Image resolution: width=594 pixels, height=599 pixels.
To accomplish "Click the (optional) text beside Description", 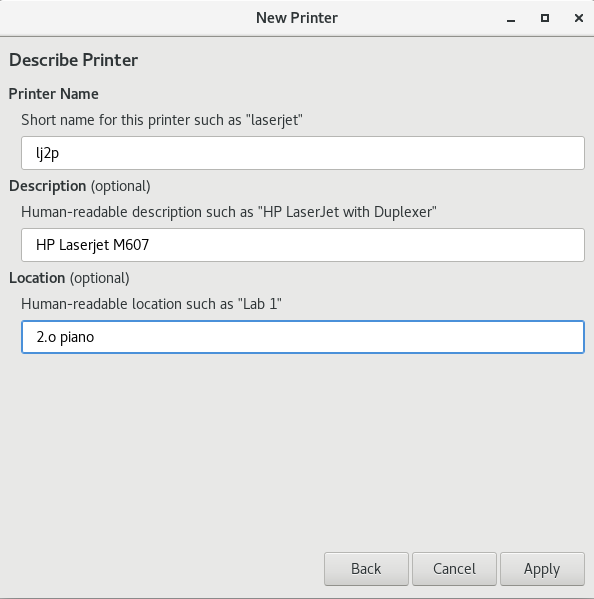I will [x=120, y=186].
